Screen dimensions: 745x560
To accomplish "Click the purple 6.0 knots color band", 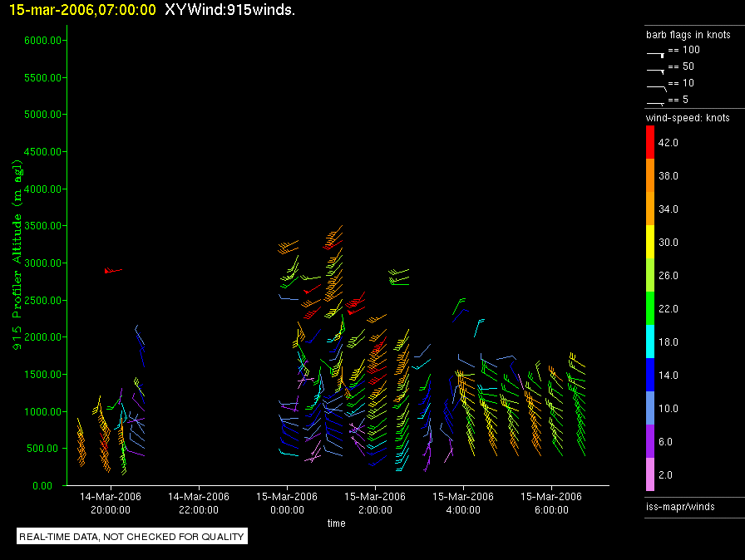I will (650, 442).
